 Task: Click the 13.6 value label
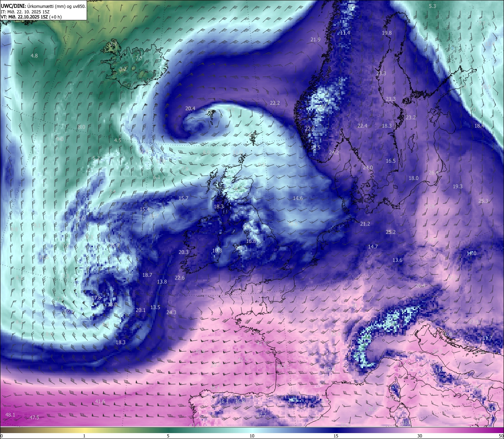click(398, 260)
